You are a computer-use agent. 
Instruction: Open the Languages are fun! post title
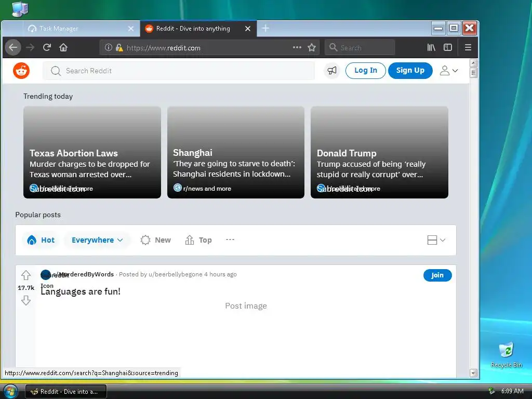(81, 291)
